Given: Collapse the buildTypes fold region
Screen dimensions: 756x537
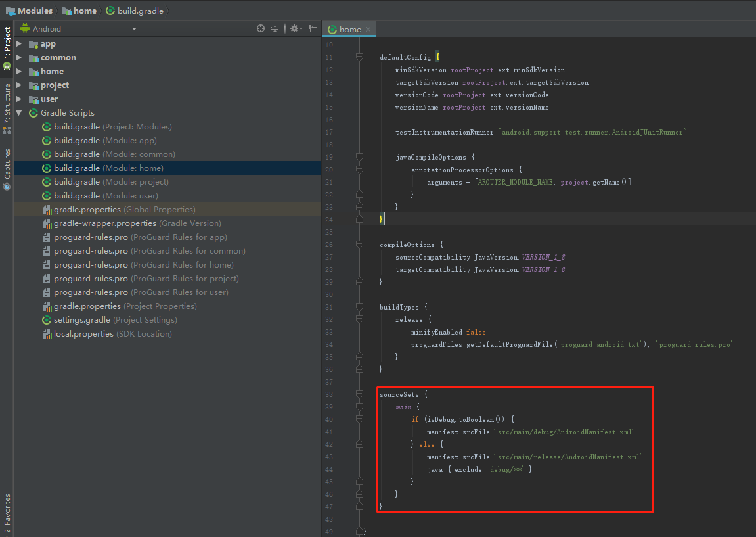Looking at the screenshot, I should click(358, 306).
